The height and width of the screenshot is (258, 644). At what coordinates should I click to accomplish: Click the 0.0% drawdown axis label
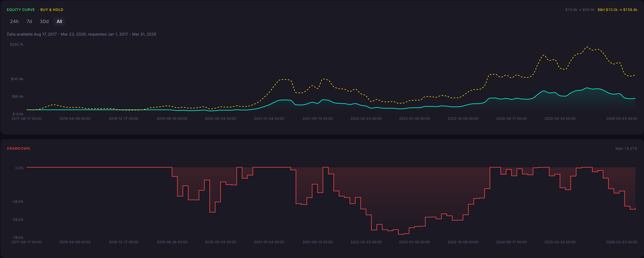tap(19, 168)
